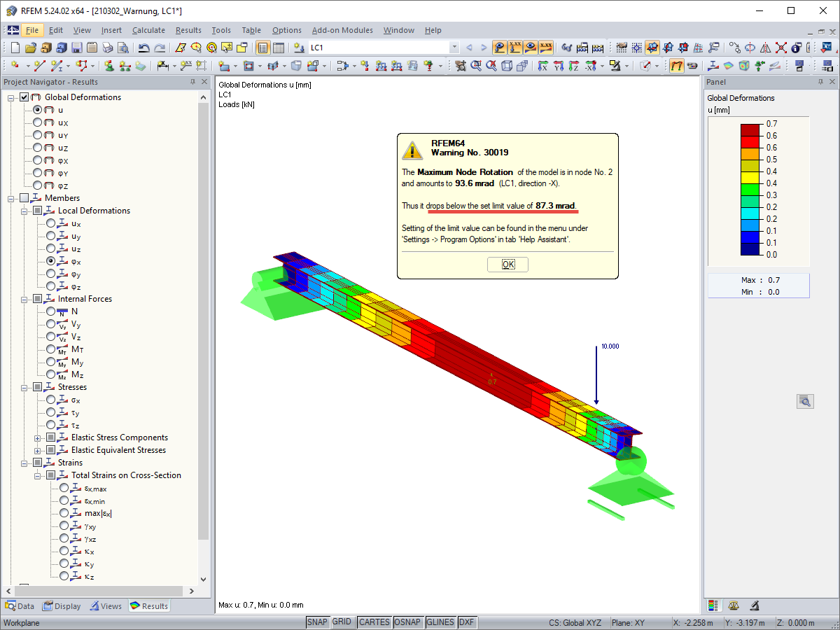Open the Options menu
This screenshot has height=630, width=840.
tap(287, 30)
